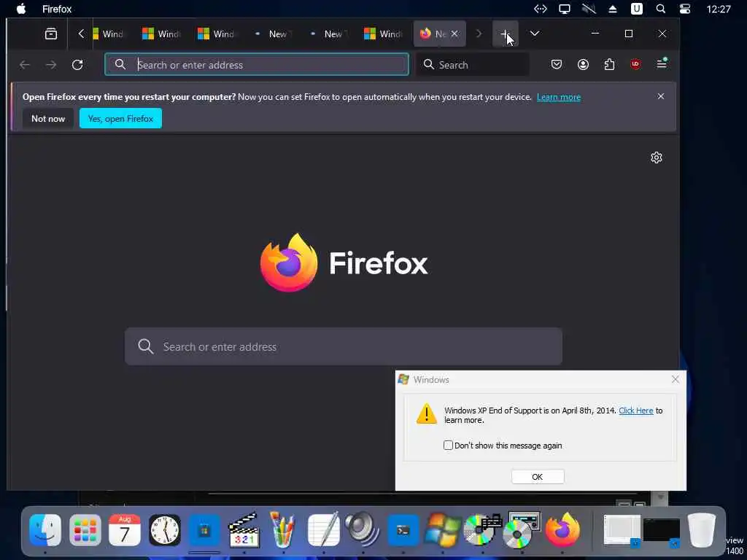Click the 12:27 menu bar clock

click(719, 9)
